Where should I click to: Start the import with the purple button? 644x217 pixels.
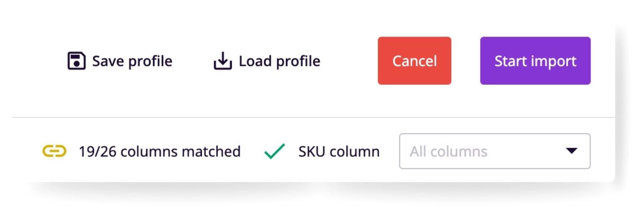click(x=535, y=61)
